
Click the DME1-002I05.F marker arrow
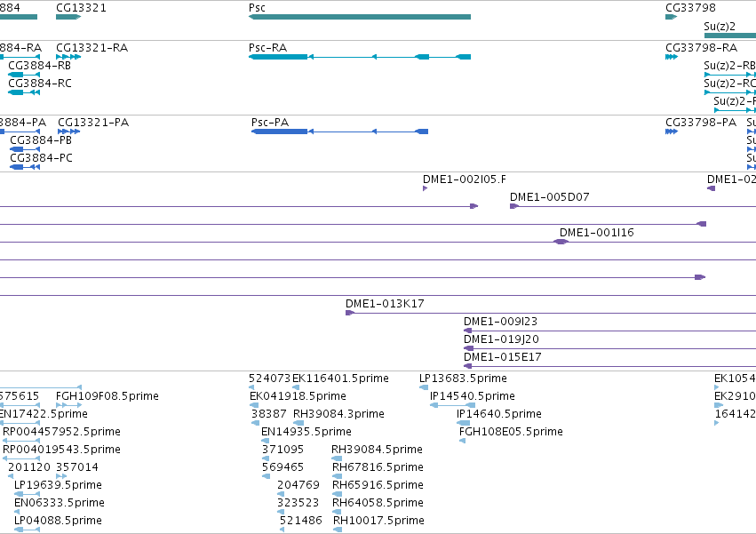tap(425, 188)
